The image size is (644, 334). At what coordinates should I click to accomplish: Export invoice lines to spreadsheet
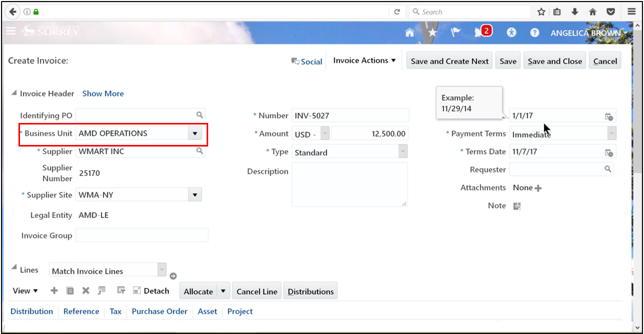[102, 290]
